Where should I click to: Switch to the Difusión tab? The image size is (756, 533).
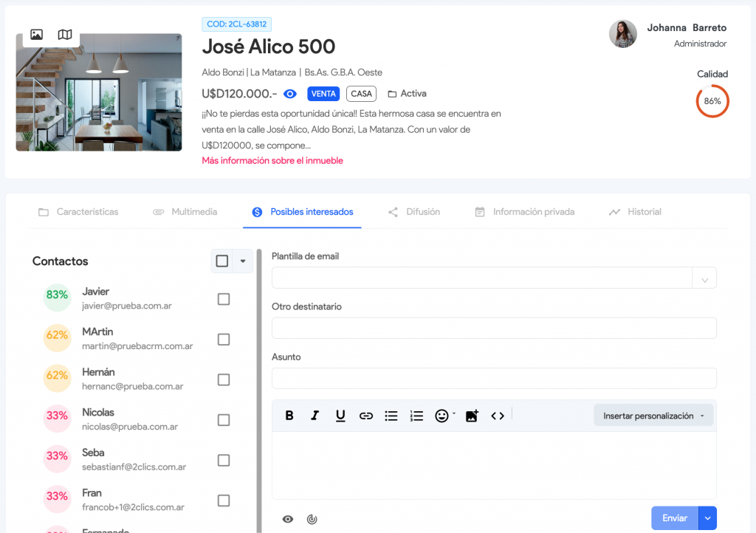pyautogui.click(x=414, y=212)
